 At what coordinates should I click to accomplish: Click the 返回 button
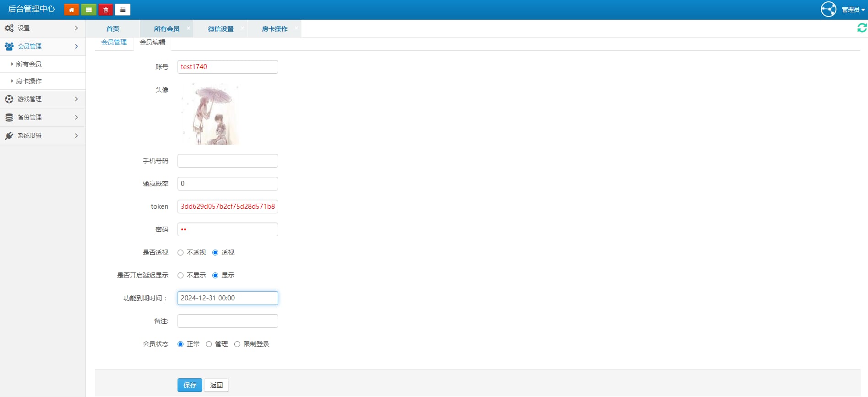tap(216, 385)
